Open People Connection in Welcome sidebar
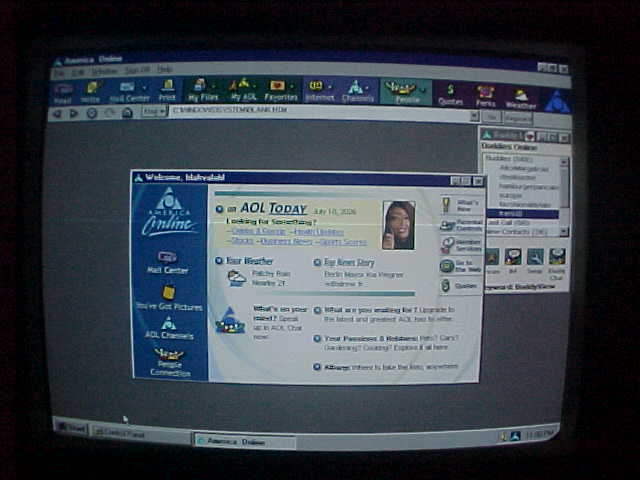 (x=170, y=362)
